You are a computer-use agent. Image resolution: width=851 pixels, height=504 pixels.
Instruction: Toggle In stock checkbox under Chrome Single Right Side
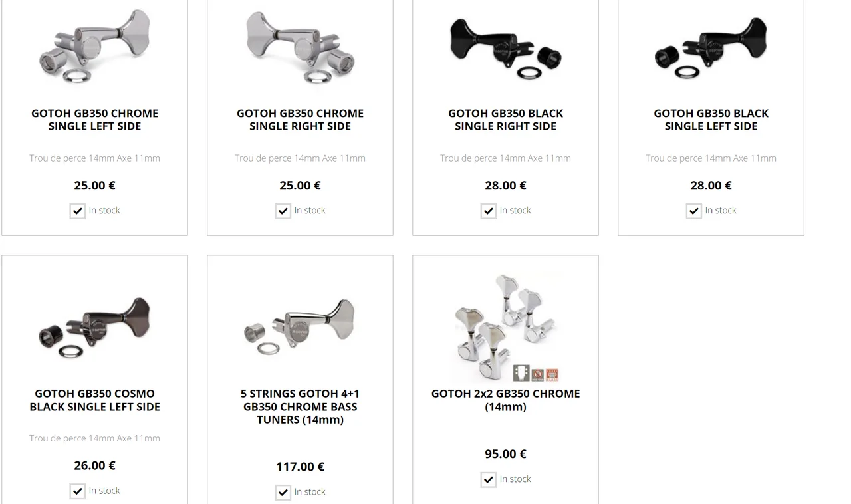coord(283,211)
